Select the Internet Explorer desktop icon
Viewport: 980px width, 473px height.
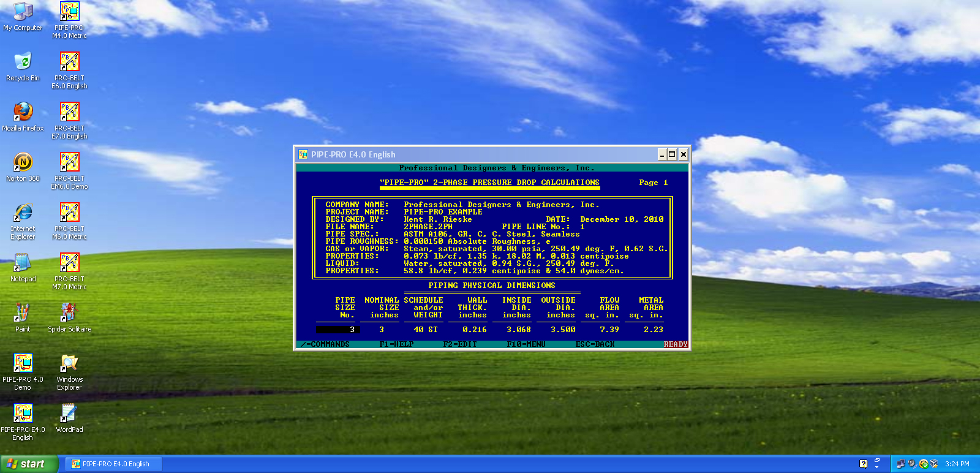click(x=23, y=221)
